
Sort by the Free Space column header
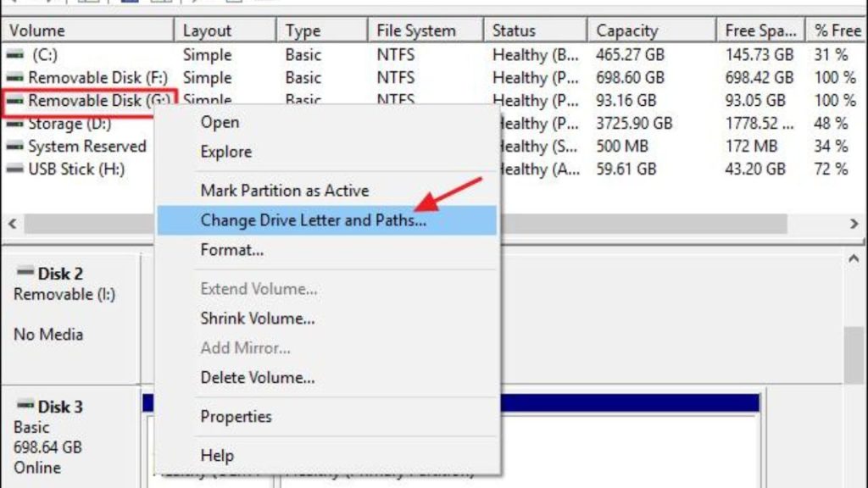760,30
